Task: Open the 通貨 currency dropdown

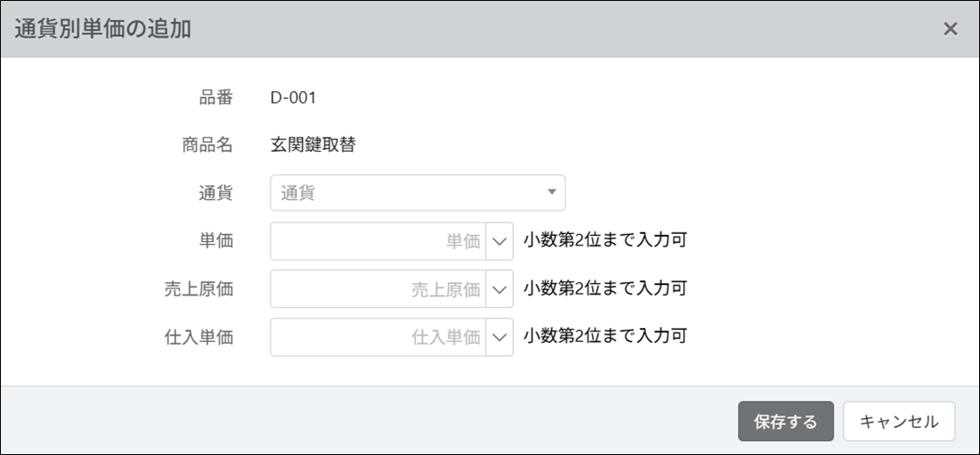Action: [418, 193]
